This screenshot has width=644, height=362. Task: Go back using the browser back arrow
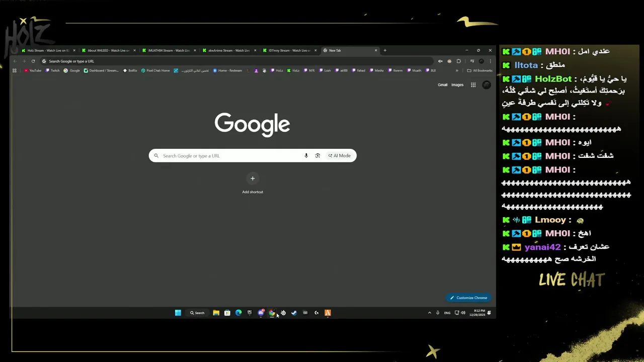pyautogui.click(x=15, y=61)
